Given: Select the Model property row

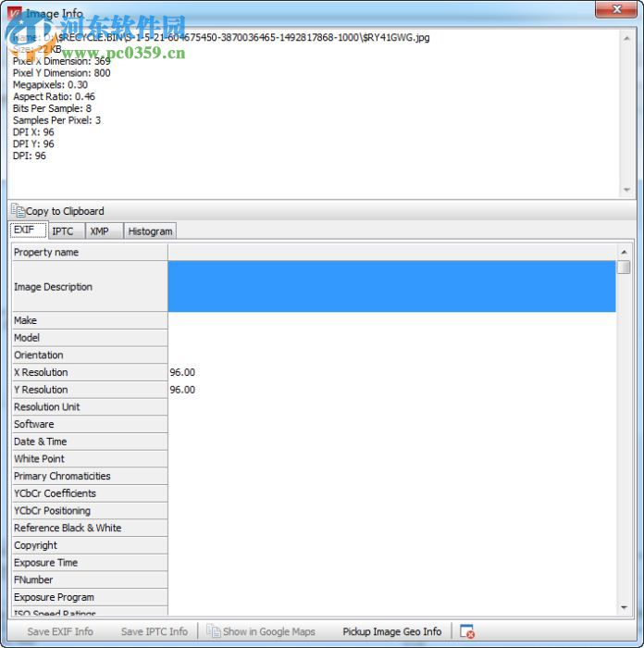Looking at the screenshot, I should tap(90, 338).
